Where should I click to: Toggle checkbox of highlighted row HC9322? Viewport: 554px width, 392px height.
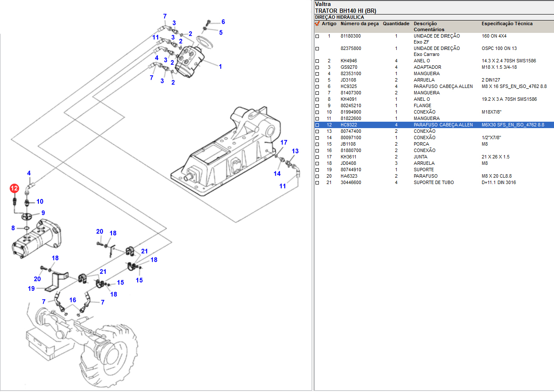click(317, 125)
